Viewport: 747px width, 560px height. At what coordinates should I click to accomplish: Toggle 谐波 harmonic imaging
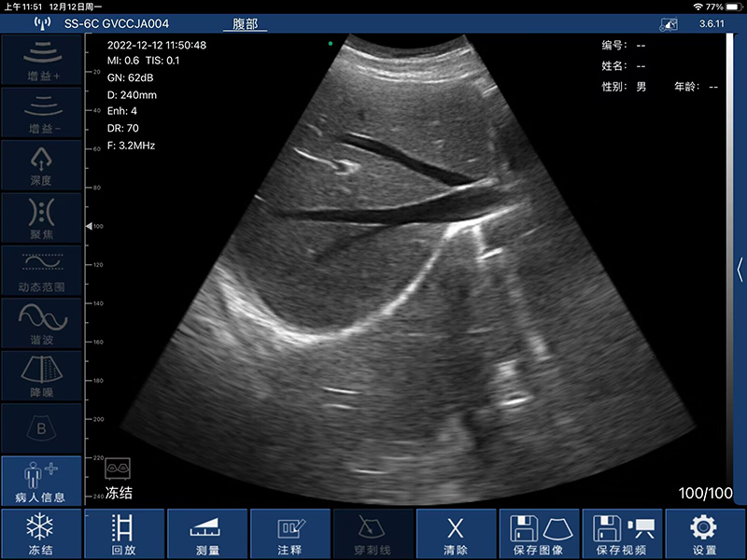pos(42,322)
